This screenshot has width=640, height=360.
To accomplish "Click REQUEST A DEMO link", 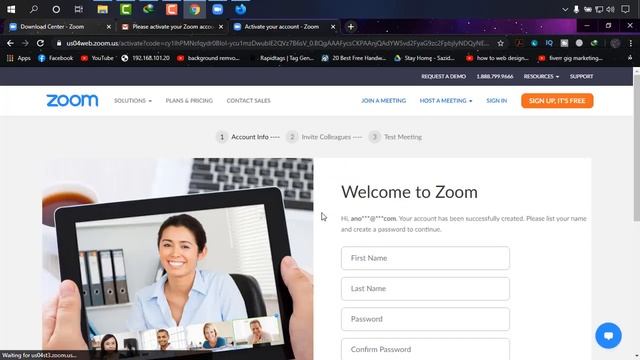I will (x=443, y=76).
